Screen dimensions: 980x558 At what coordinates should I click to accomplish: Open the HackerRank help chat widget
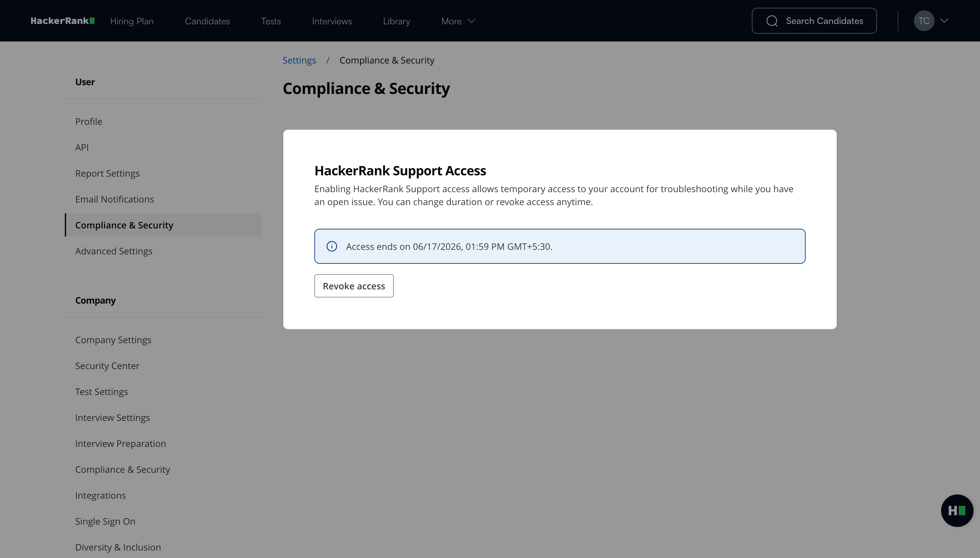click(957, 510)
